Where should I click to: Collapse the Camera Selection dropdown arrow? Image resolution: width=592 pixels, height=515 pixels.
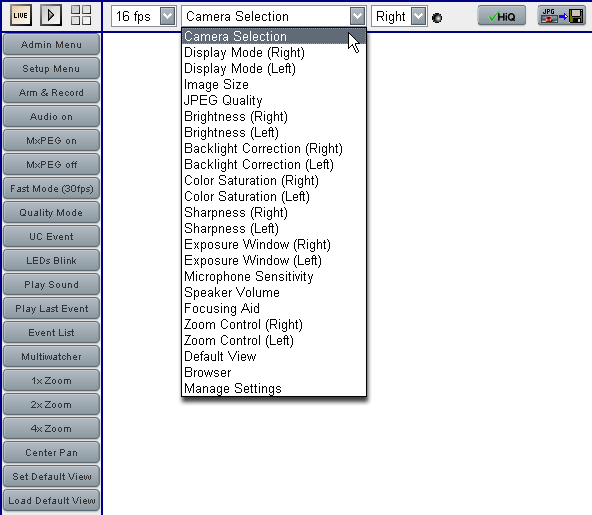(x=357, y=16)
